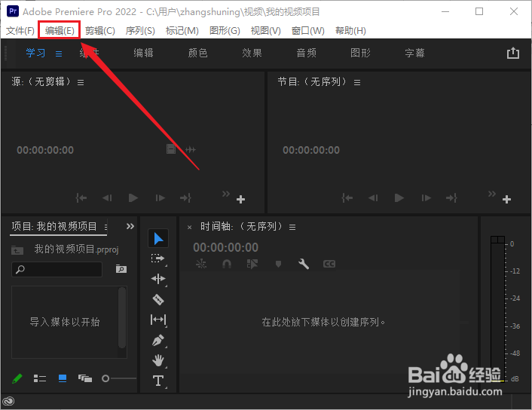Open Source monitor button editor plus
The image size is (532, 410).
click(240, 199)
